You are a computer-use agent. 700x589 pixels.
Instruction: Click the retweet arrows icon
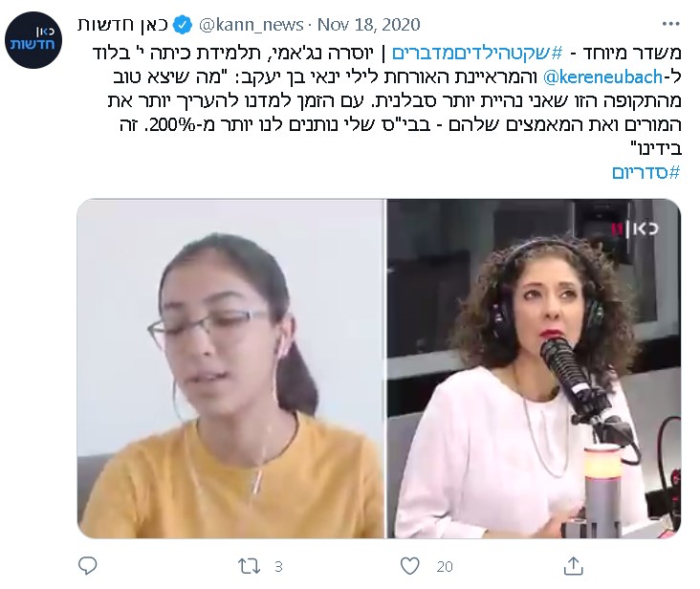(249, 566)
